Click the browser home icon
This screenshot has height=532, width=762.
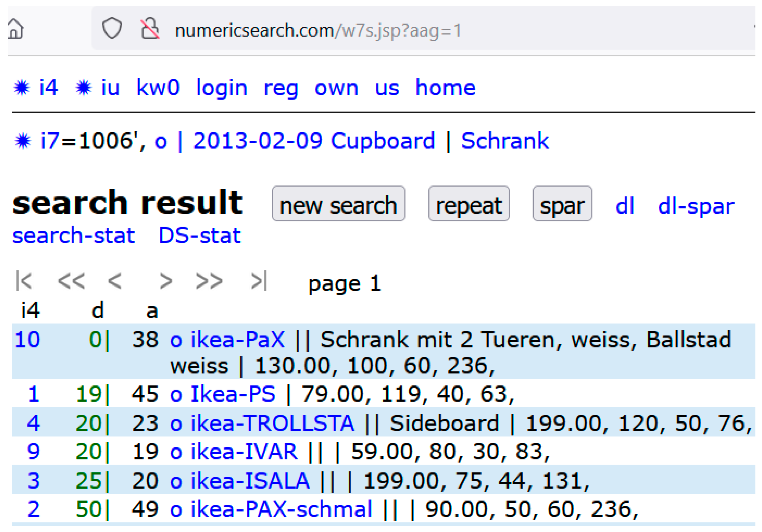coord(15,29)
